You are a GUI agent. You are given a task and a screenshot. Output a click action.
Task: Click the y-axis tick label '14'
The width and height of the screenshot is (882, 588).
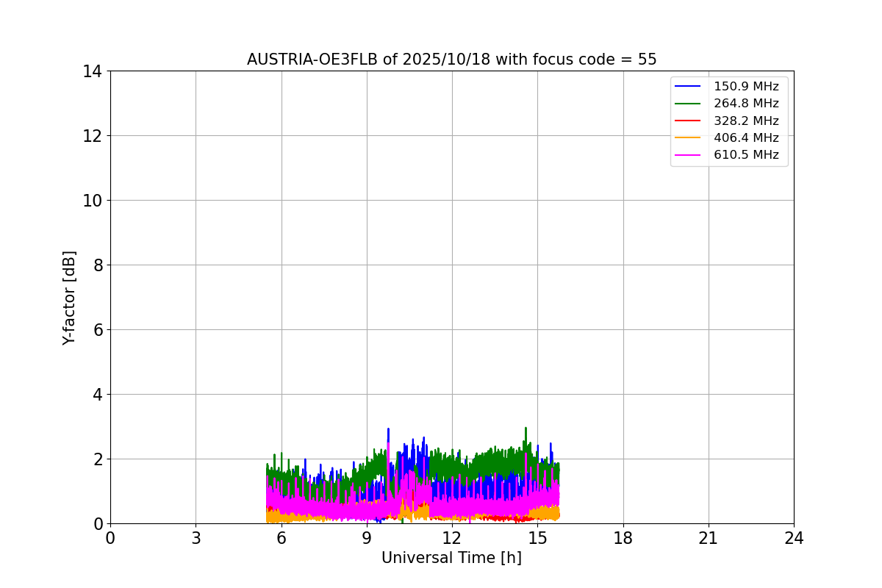click(92, 71)
